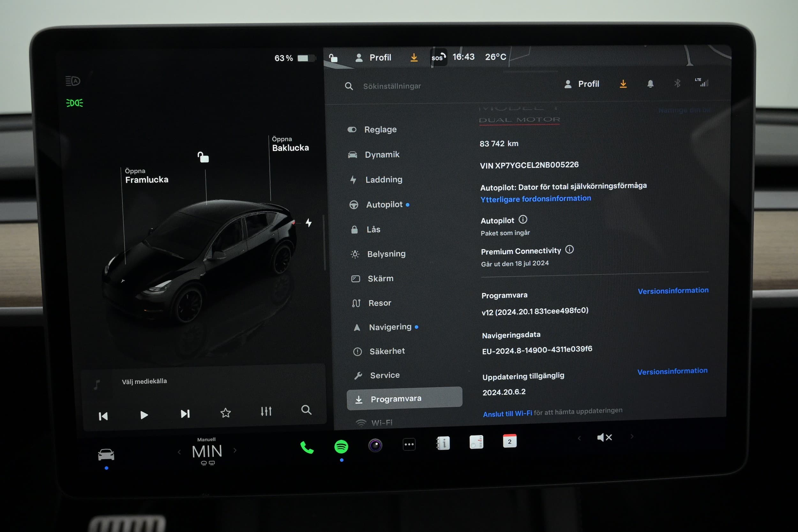This screenshot has width=798, height=532.
Task: Open the Laddning settings menu
Action: click(376, 179)
